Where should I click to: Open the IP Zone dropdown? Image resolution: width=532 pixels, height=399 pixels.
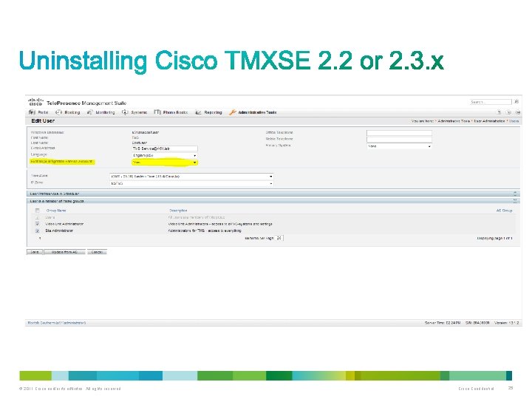(191, 183)
